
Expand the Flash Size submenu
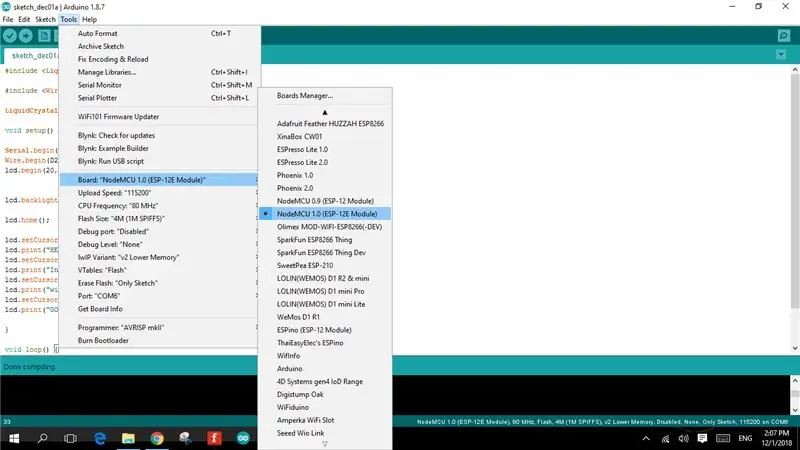click(158, 218)
